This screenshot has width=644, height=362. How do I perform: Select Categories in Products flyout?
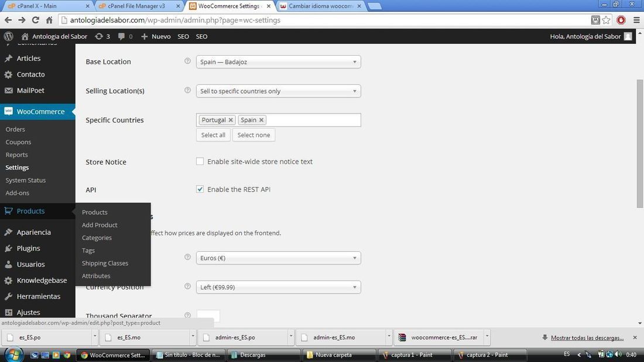tap(97, 237)
